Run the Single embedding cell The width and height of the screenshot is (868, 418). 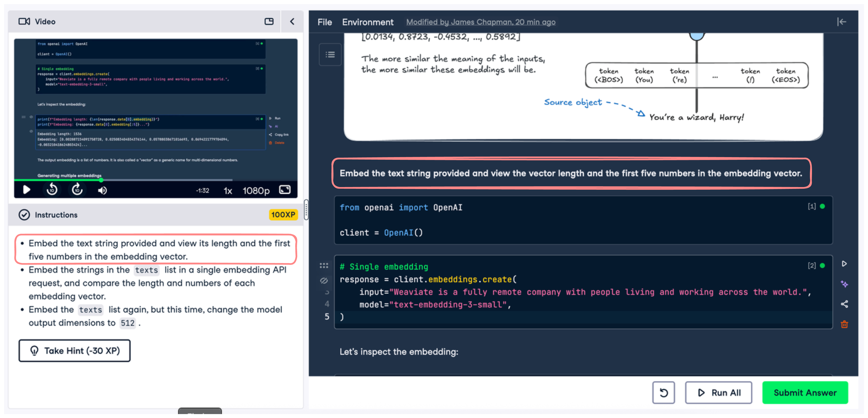coord(844,264)
